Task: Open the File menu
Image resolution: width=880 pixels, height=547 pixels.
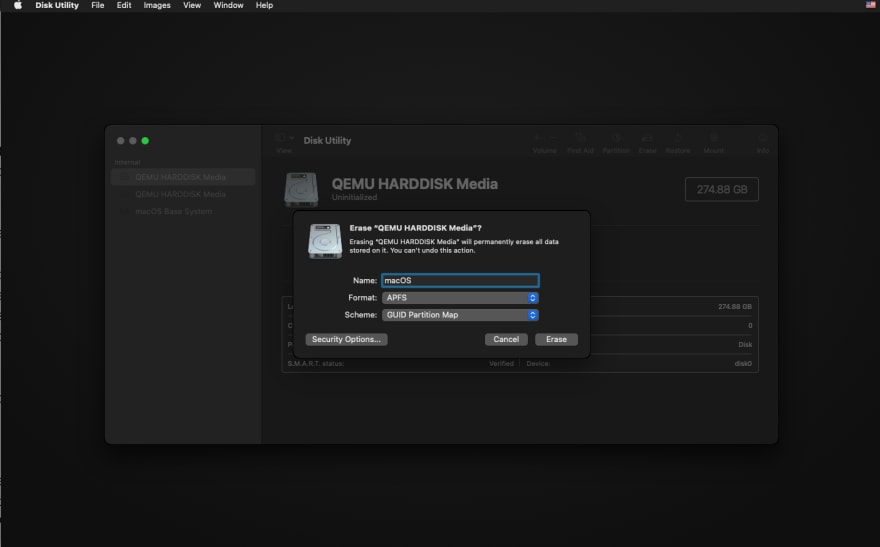Action: click(x=98, y=5)
